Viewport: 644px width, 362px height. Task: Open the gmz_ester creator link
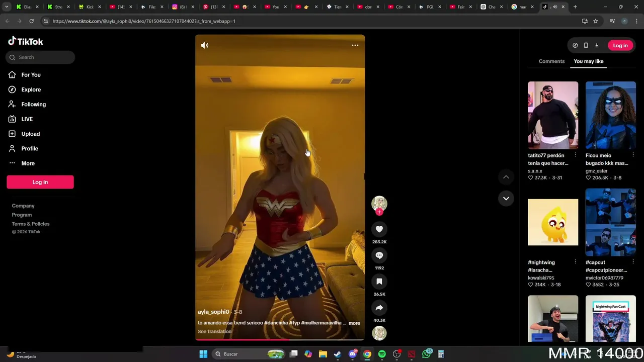[596, 171]
